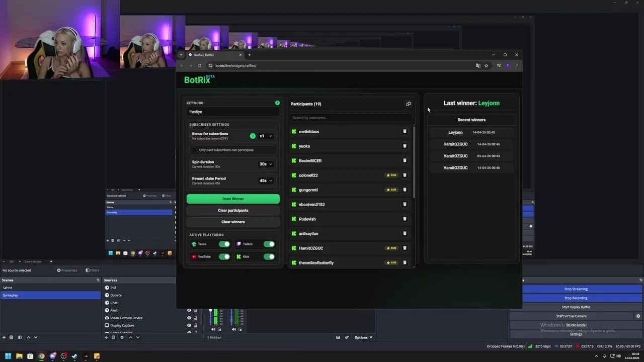This screenshot has height=362, width=644.
Task: Bookmark this page with the star icon
Action: pyautogui.click(x=486, y=65)
